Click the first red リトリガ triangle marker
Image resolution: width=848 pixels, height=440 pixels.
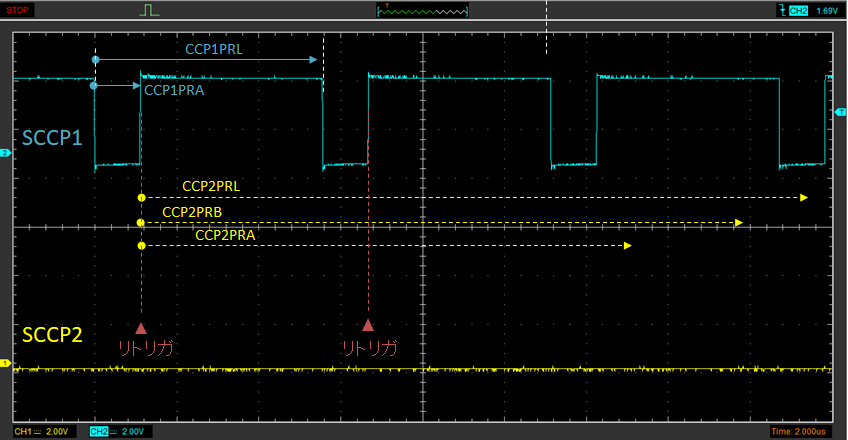click(x=141, y=327)
